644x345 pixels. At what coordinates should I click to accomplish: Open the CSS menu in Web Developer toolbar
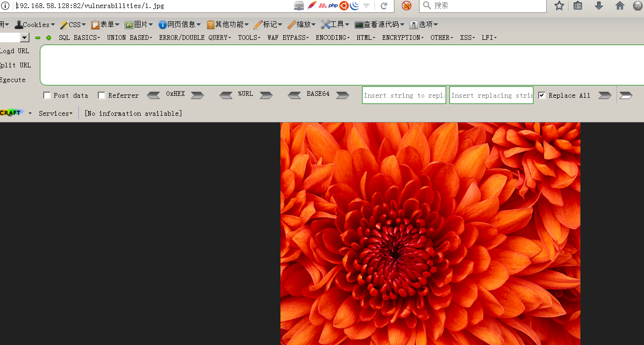(73, 25)
